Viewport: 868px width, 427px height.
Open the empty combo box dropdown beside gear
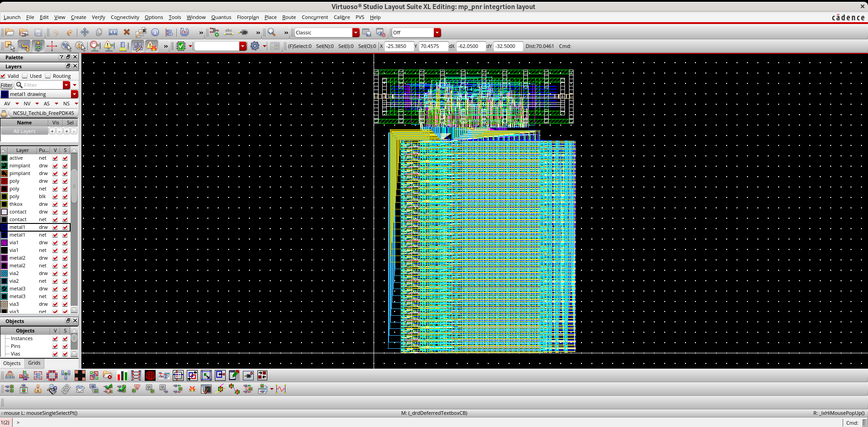click(x=243, y=46)
